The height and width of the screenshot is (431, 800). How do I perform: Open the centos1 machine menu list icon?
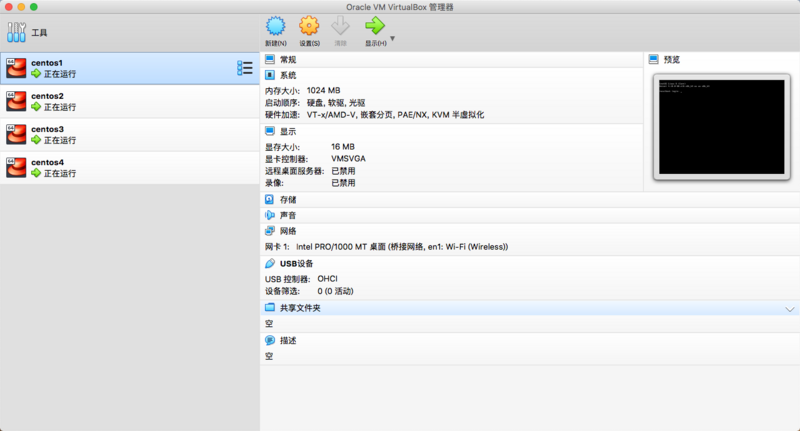(x=245, y=68)
